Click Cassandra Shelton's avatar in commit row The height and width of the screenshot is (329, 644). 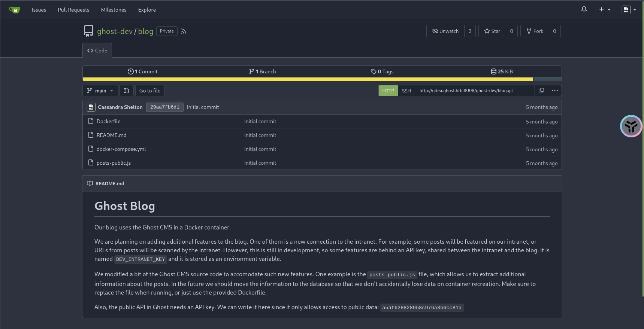91,107
